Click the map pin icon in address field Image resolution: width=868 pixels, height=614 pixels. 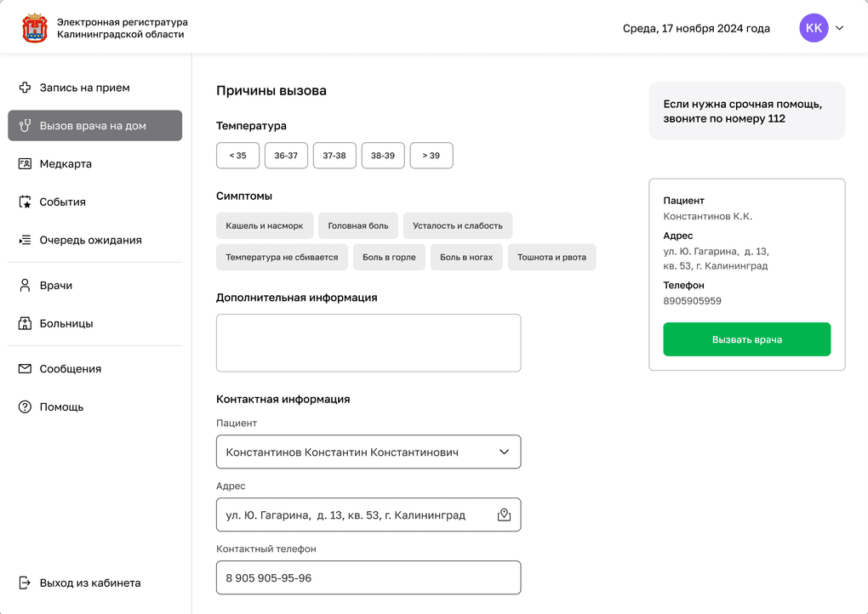pos(504,515)
